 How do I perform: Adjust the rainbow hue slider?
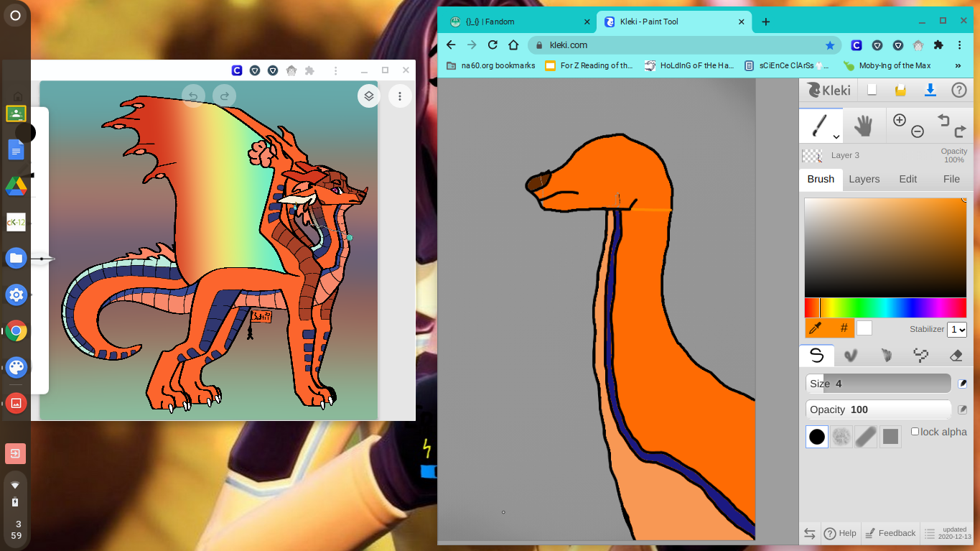point(885,307)
